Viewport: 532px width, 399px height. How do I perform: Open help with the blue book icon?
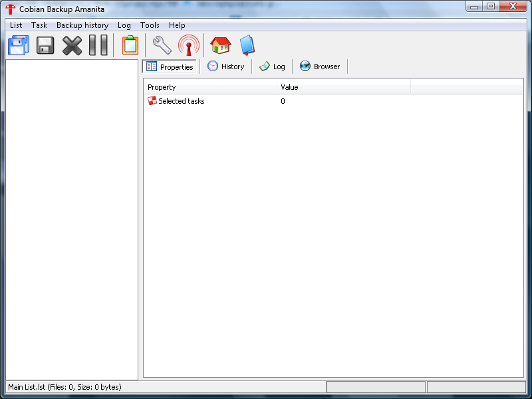(x=247, y=45)
